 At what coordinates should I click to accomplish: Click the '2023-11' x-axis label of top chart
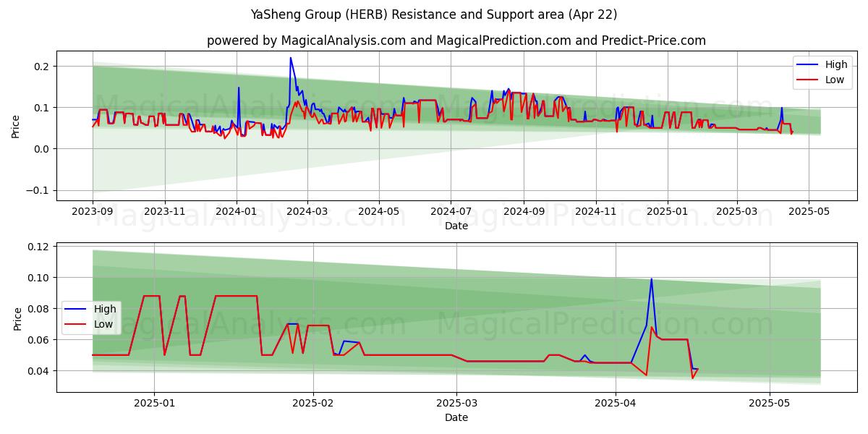click(165, 213)
